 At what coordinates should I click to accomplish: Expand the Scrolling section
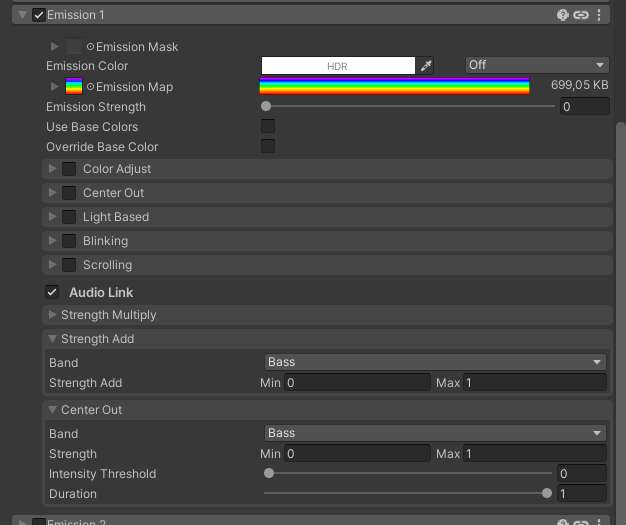(x=52, y=265)
